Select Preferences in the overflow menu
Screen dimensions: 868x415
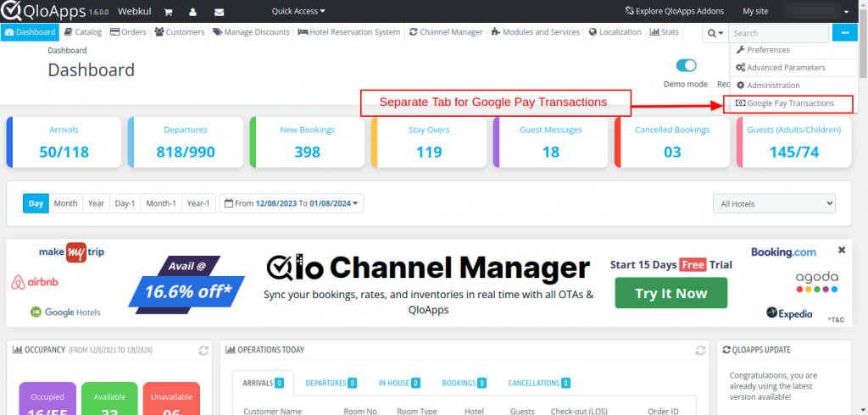point(794,50)
